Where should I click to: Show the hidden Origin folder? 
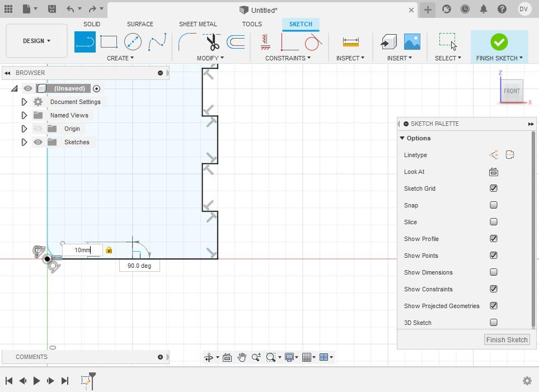(x=38, y=129)
